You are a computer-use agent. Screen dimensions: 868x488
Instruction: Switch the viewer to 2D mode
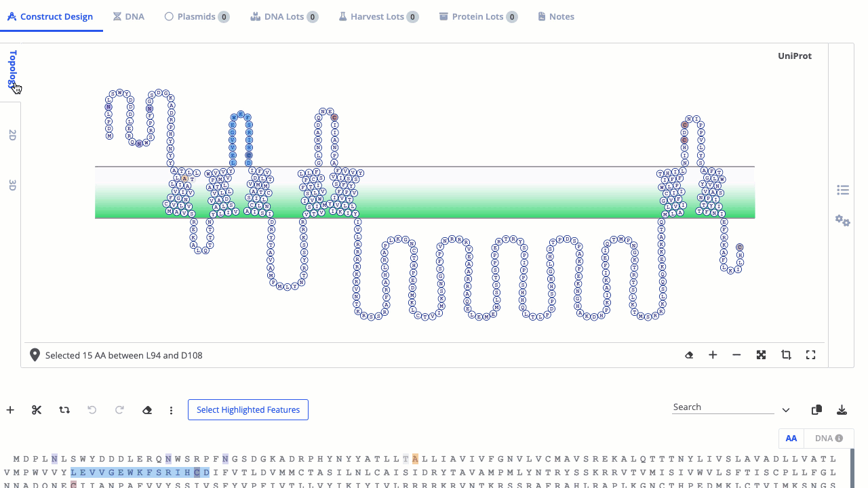pyautogui.click(x=12, y=135)
